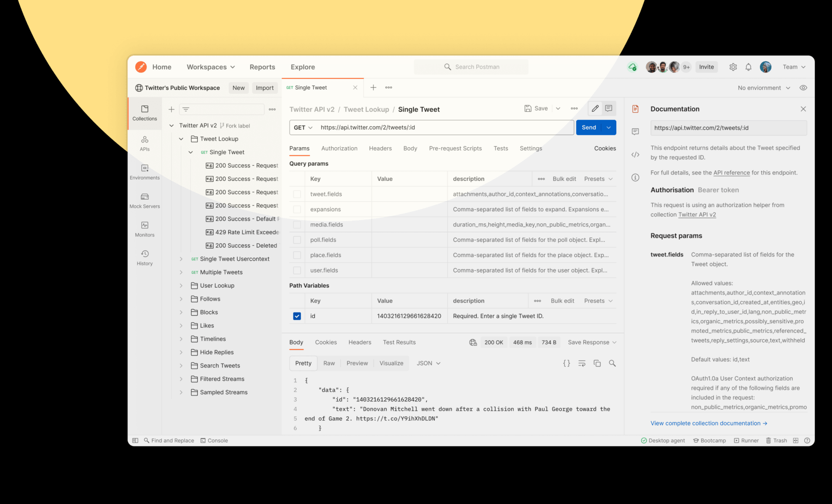Click the curly braces beautify icon
This screenshot has width=832, height=504.
coord(566,363)
